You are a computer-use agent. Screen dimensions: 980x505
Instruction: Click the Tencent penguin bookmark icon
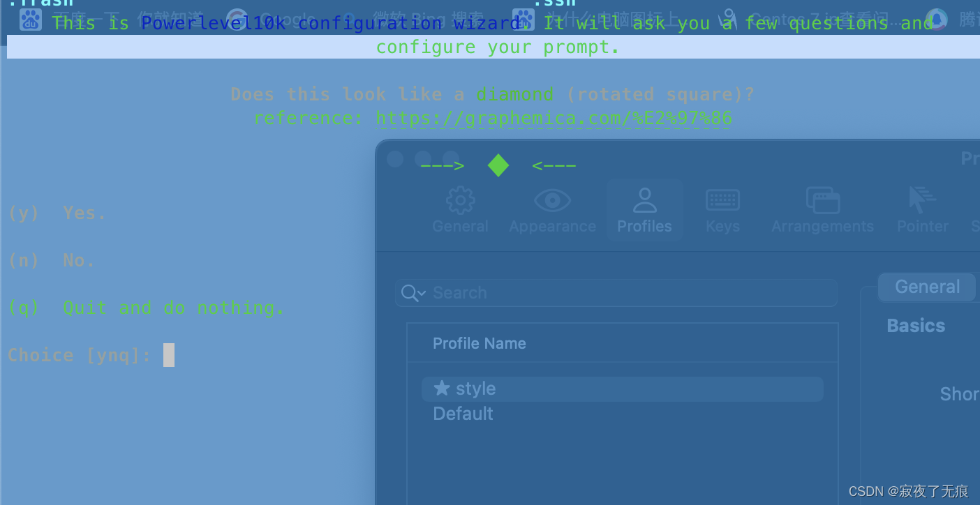pos(937,19)
